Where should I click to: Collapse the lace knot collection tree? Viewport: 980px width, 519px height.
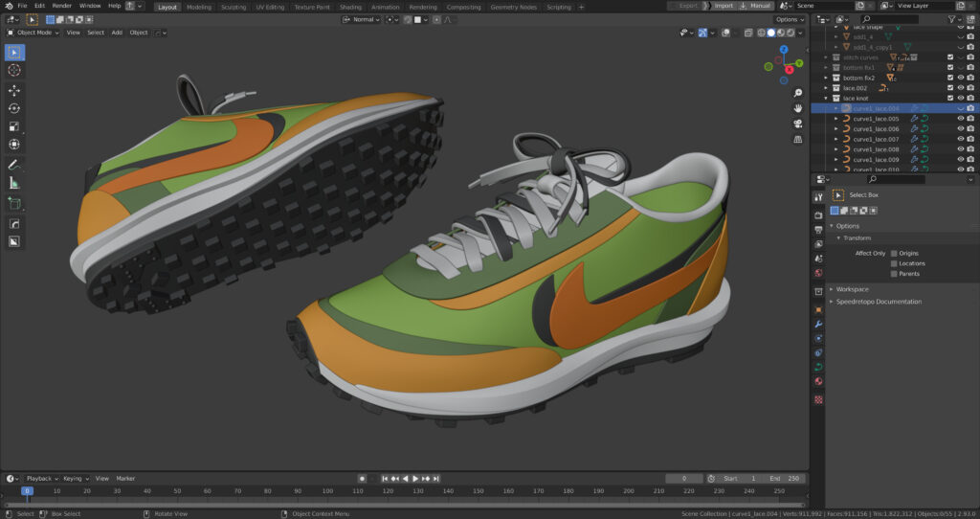(x=826, y=99)
